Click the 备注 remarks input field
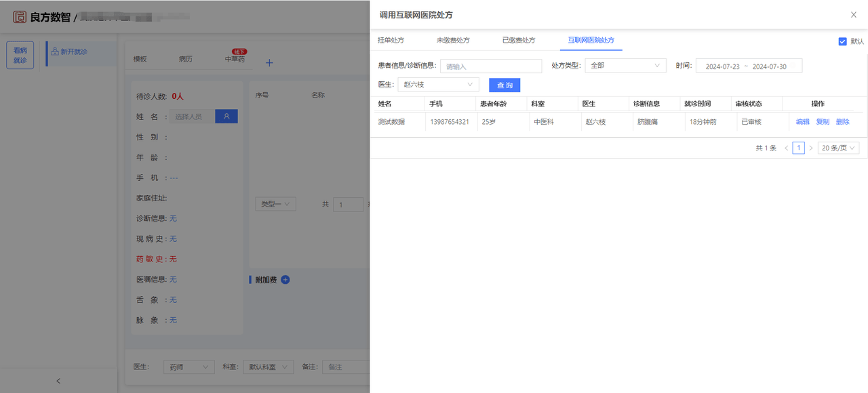This screenshot has height=393, width=868. click(346, 367)
